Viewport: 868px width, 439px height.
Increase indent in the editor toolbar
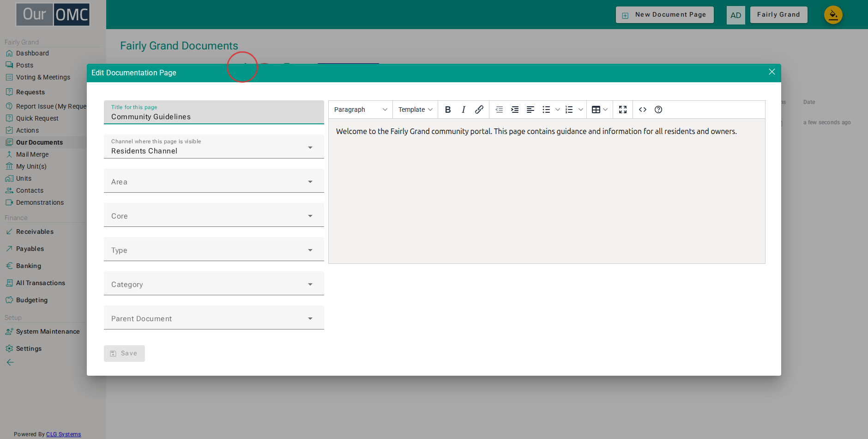click(x=515, y=110)
